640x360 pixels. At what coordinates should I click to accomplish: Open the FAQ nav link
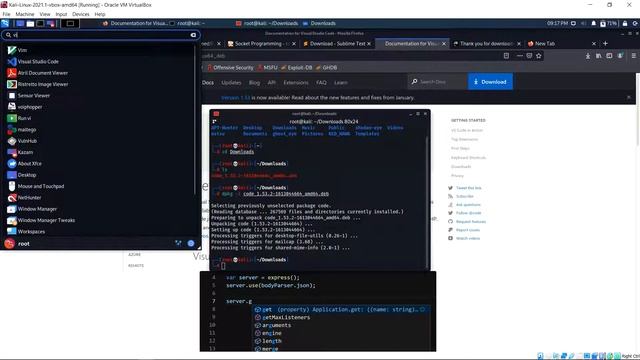point(321,82)
